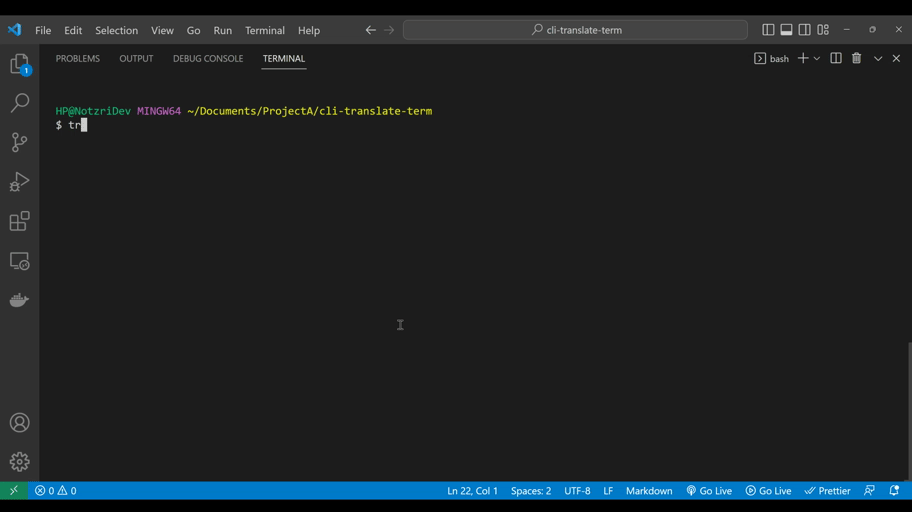Open the Selection menu
This screenshot has width=912, height=512.
(116, 30)
